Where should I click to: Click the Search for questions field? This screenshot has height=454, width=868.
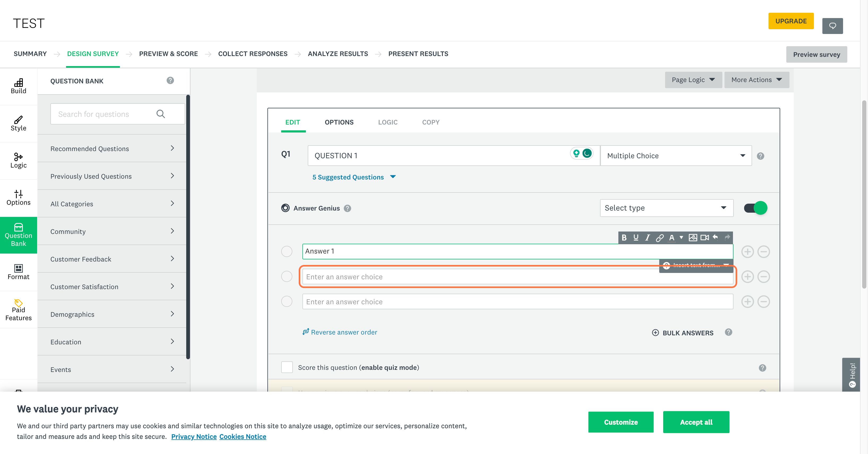point(118,114)
